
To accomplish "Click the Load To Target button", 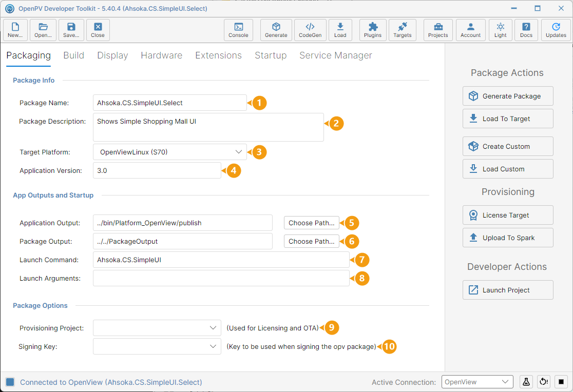I will [508, 119].
